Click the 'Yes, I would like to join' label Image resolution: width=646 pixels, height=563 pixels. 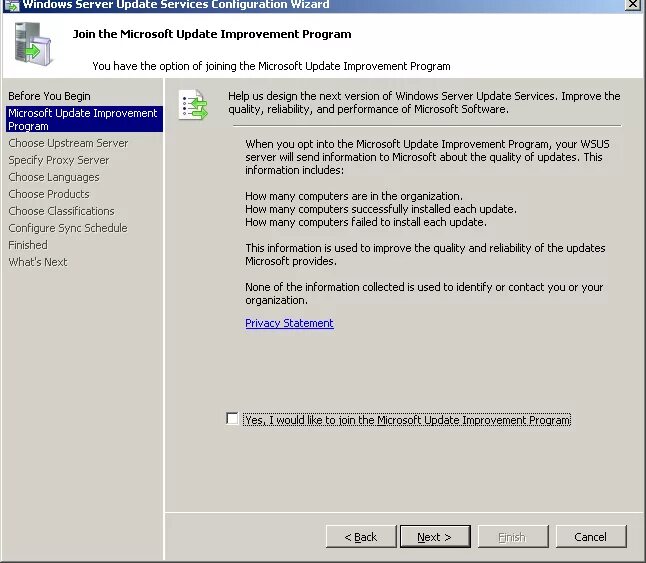[x=407, y=420]
